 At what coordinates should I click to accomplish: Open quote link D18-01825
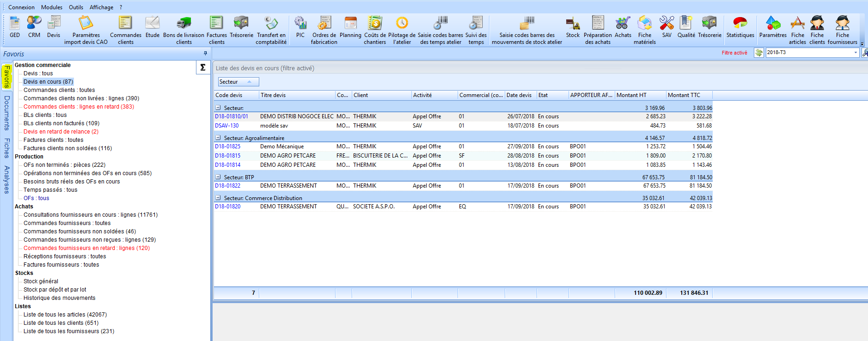[x=227, y=146]
